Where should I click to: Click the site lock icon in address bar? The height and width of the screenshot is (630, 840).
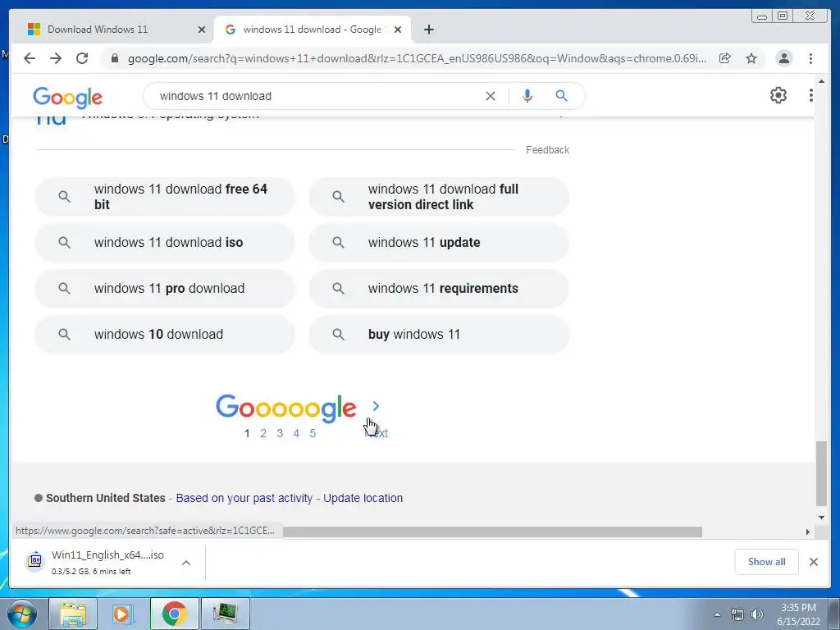(115, 58)
